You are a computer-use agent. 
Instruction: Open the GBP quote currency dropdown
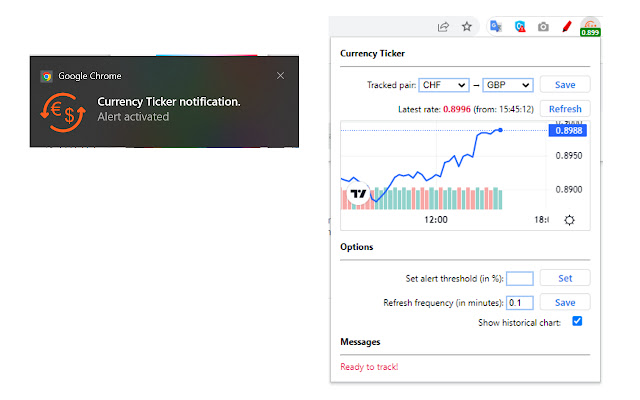point(508,85)
